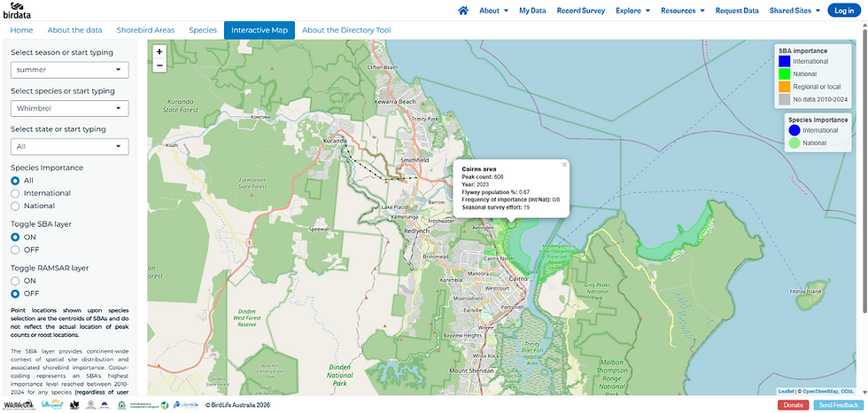Turn the SBA layer ON
The width and height of the screenshot is (868, 413).
[x=15, y=237]
